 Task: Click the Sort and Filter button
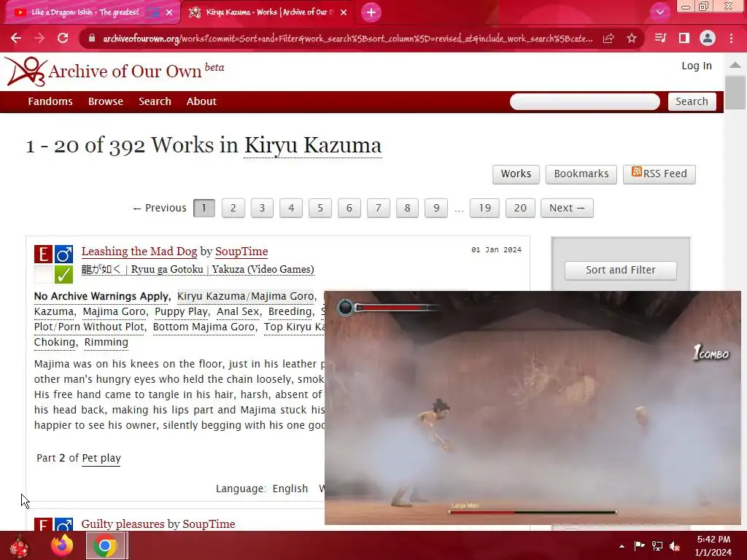[x=620, y=270]
